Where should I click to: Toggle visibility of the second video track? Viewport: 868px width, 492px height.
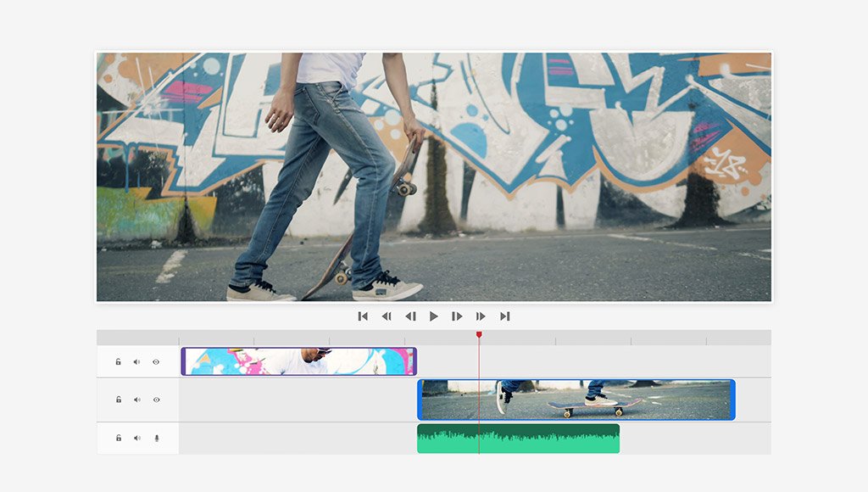pyautogui.click(x=155, y=399)
